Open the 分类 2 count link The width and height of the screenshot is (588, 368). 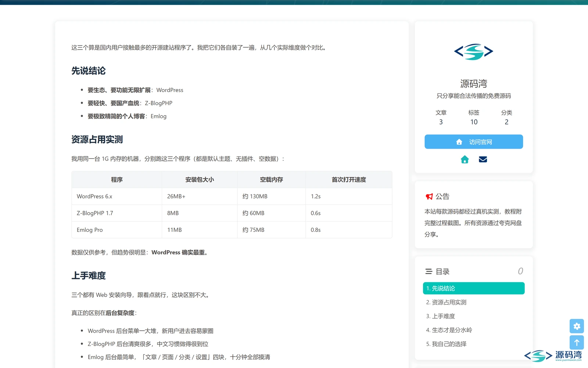coord(506,117)
